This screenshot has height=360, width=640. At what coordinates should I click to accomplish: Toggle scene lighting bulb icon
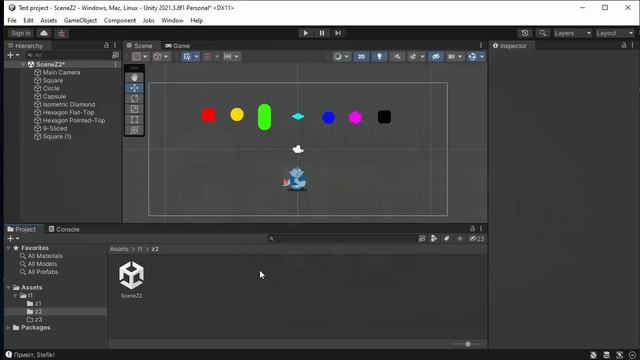point(379,57)
